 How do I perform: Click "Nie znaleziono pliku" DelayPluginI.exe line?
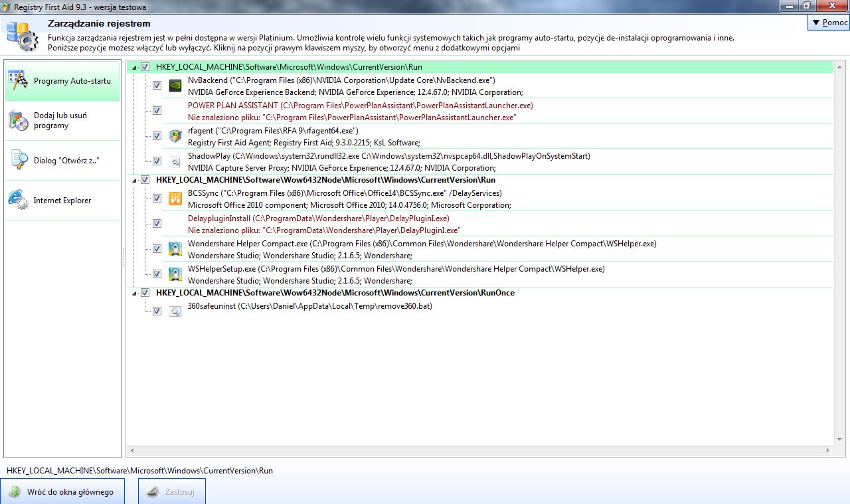(324, 230)
